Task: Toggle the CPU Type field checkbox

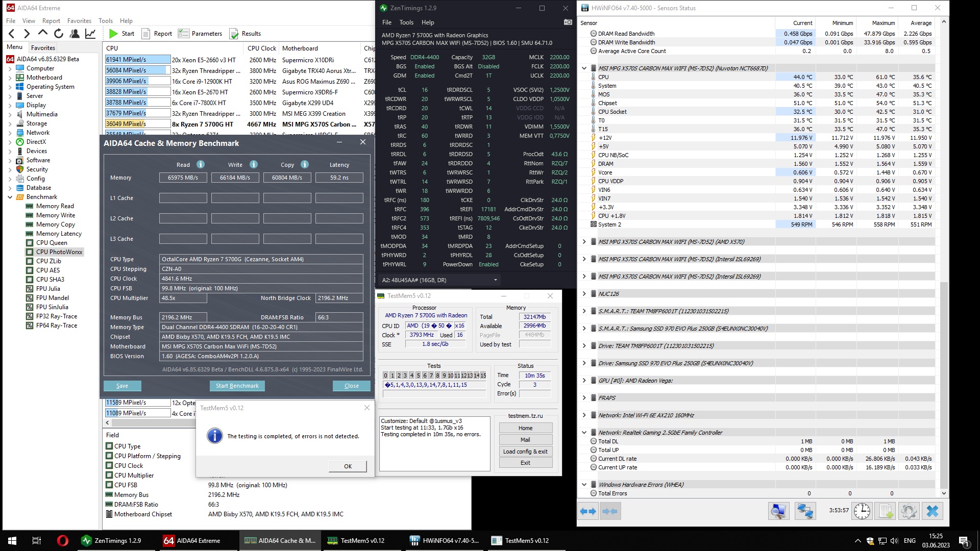Action: pos(109,446)
